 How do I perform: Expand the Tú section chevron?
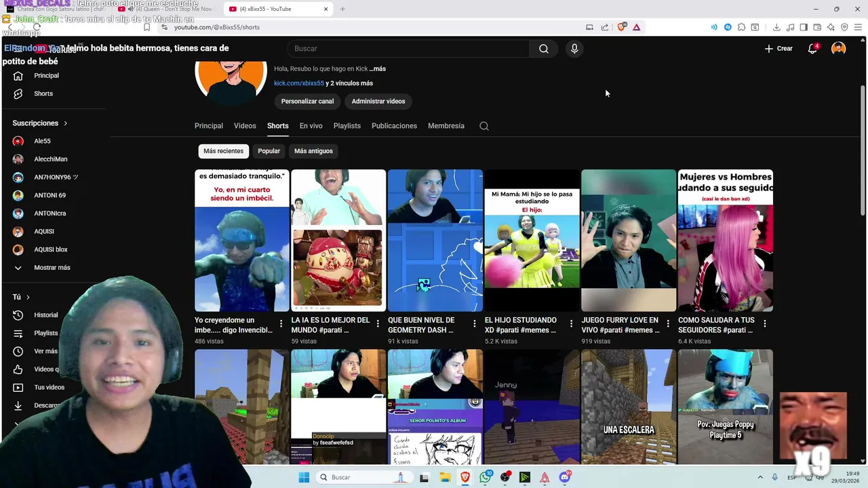(x=28, y=297)
